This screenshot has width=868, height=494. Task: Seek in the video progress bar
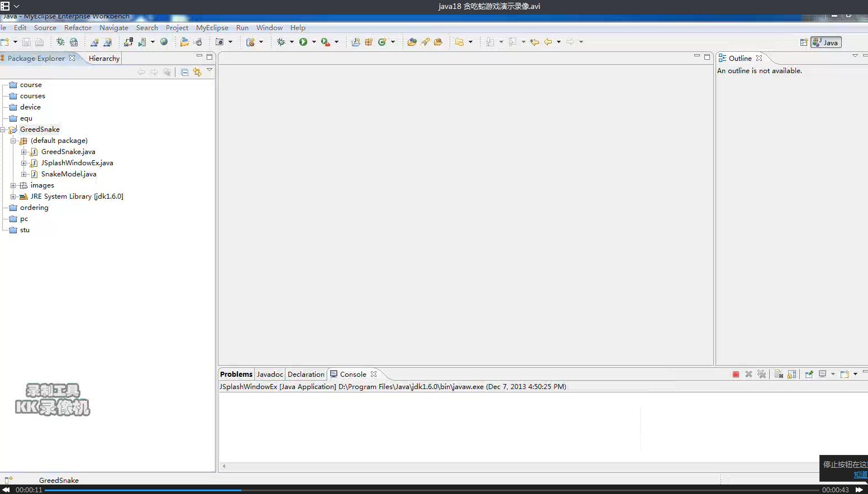(x=432, y=490)
